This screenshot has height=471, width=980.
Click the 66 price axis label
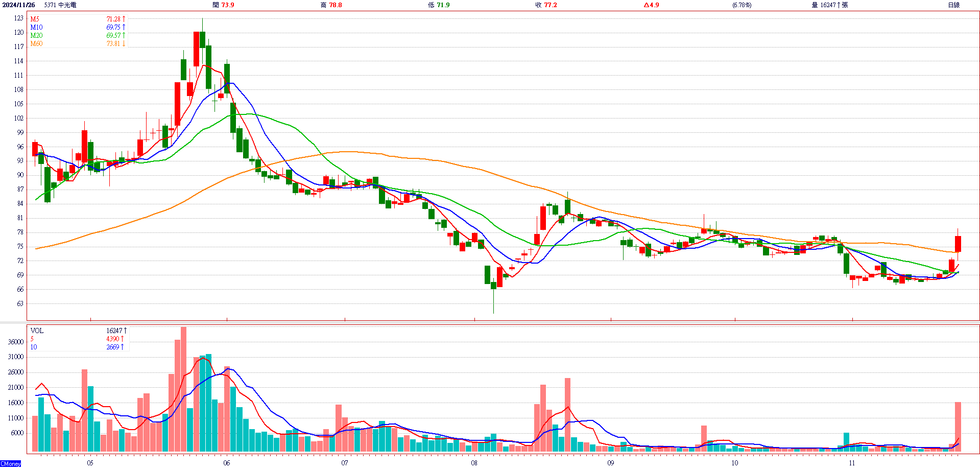pyautogui.click(x=20, y=290)
